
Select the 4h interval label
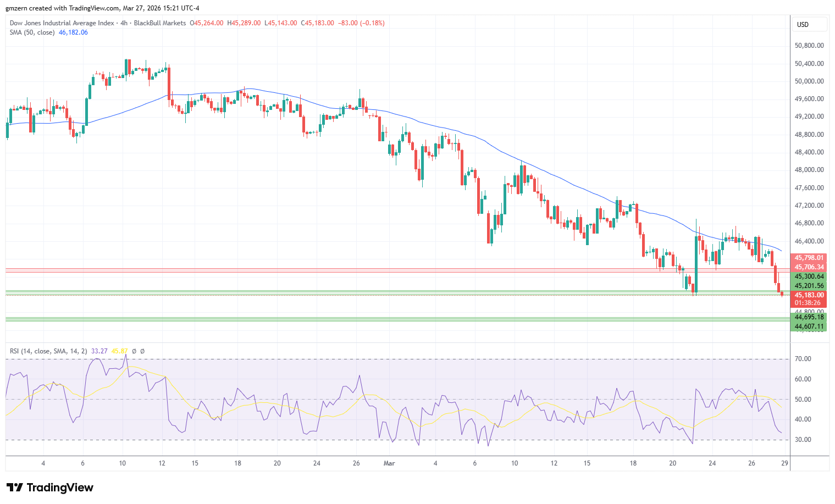click(124, 23)
